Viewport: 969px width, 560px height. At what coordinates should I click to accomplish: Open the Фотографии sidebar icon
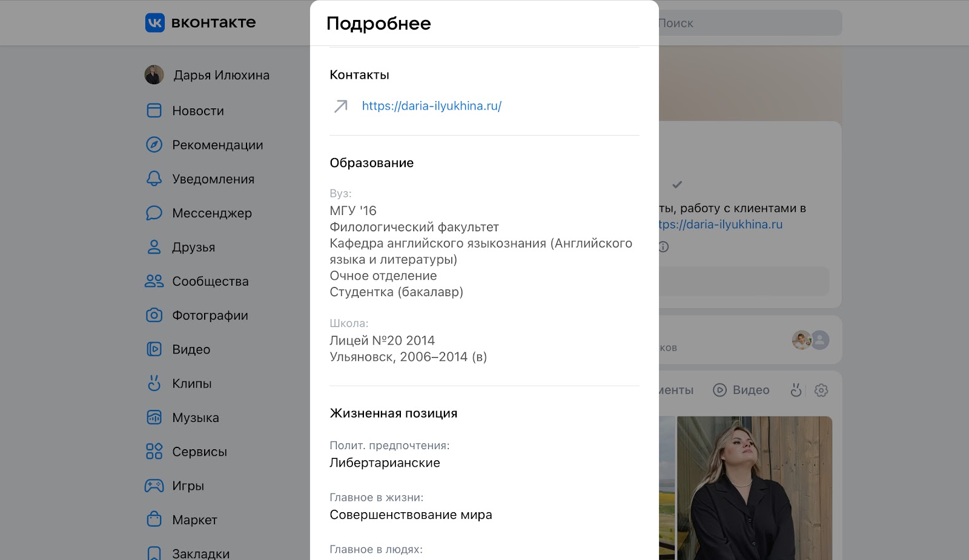pyautogui.click(x=154, y=315)
